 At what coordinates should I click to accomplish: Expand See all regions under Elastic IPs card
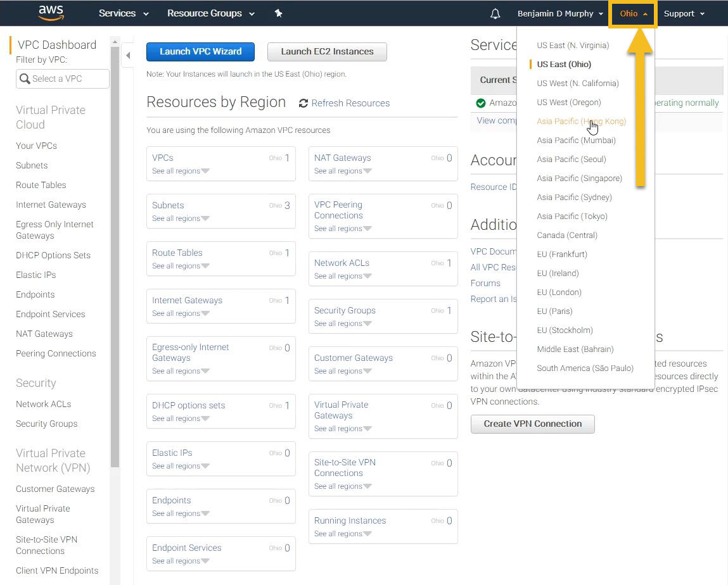click(181, 466)
